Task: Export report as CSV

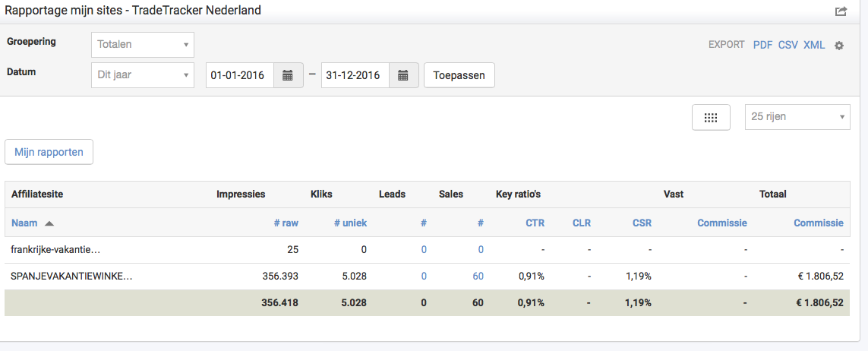Action: click(788, 45)
